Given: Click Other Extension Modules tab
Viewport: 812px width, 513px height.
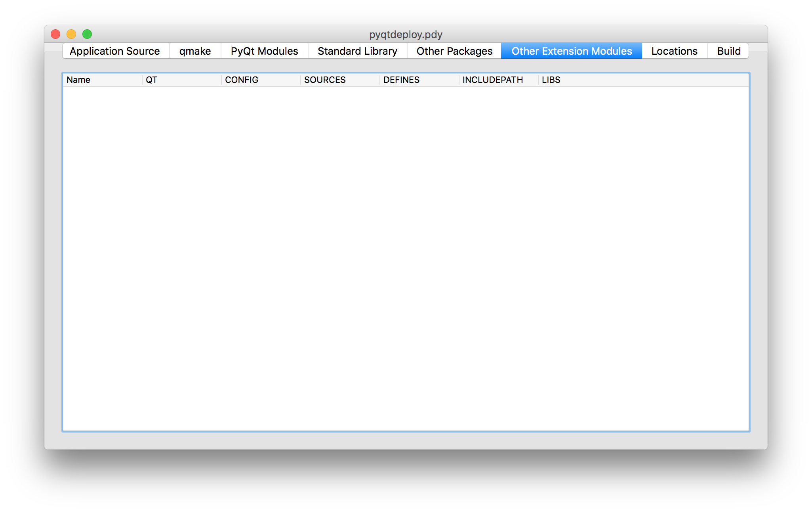Looking at the screenshot, I should coord(572,51).
